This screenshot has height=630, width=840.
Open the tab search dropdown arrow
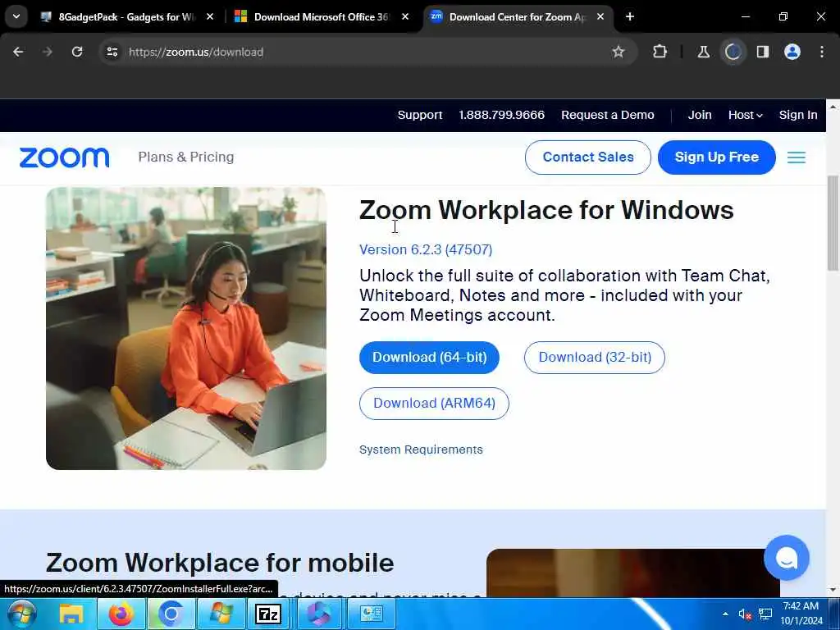(16, 16)
